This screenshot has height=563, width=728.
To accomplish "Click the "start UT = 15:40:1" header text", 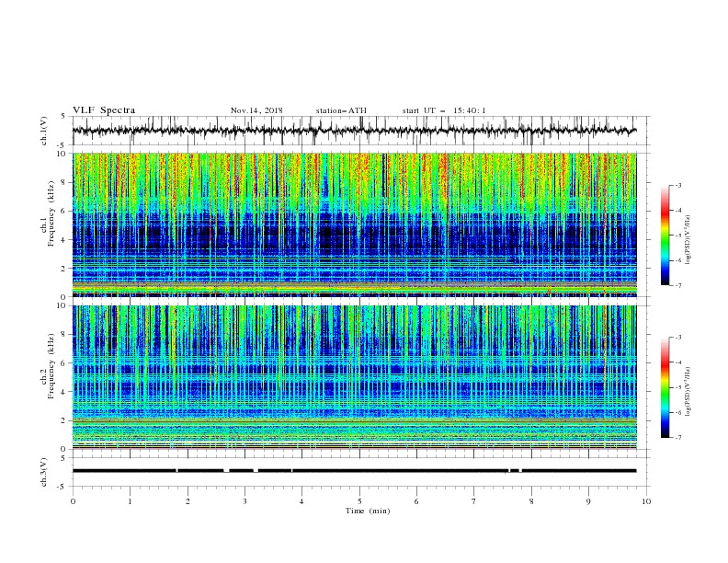I will (444, 110).
